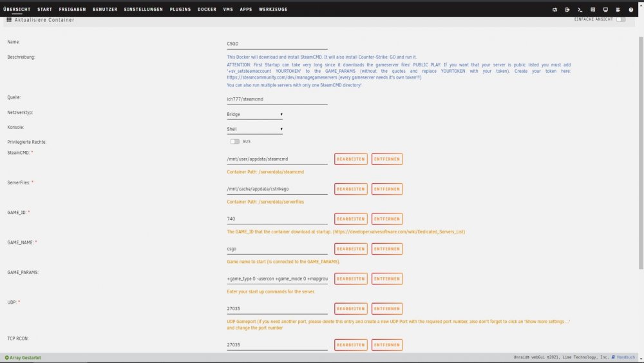Screen dimensions: 644x363
Task: Click the Name field containing CSGO
Action: 277,44
